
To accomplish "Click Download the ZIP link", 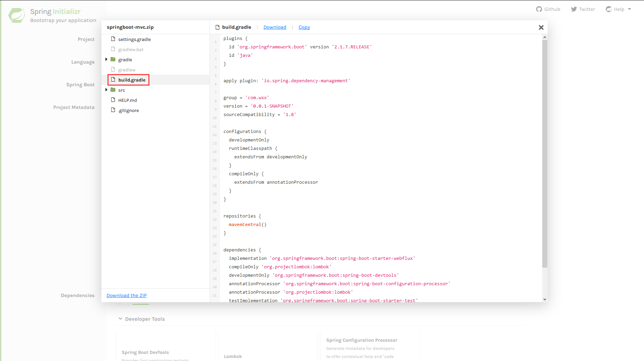I will coord(127,295).
